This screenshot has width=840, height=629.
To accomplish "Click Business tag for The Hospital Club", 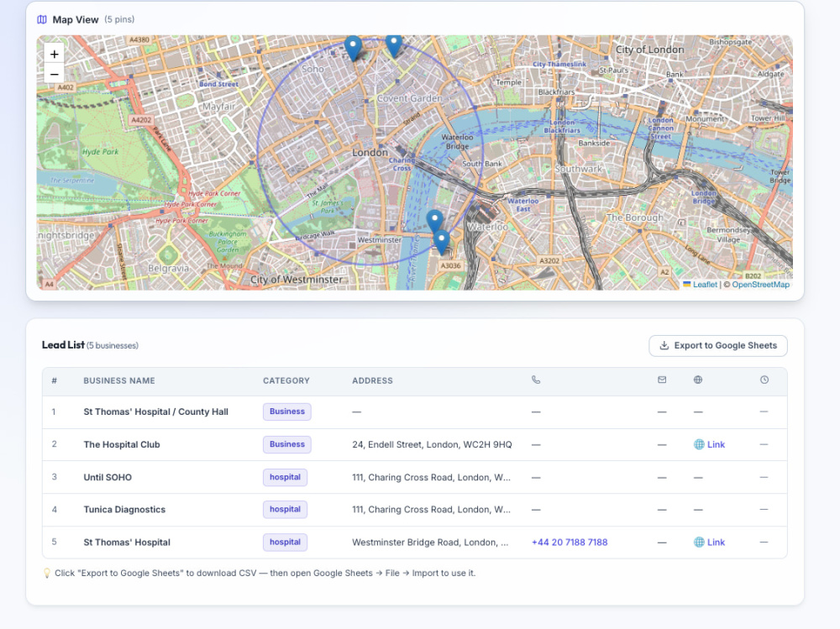I will (x=287, y=444).
